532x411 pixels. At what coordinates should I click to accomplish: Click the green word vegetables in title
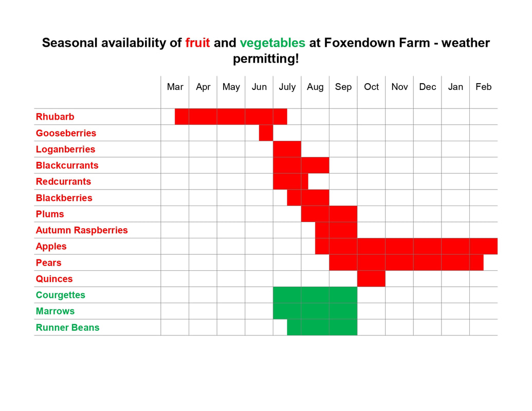272,43
